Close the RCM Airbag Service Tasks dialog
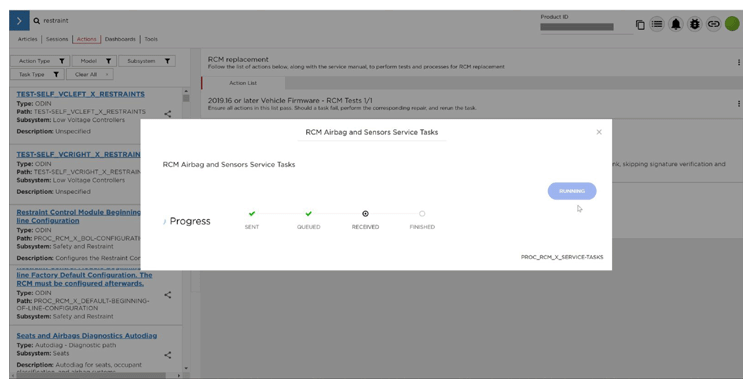752x388 pixels. pos(599,132)
